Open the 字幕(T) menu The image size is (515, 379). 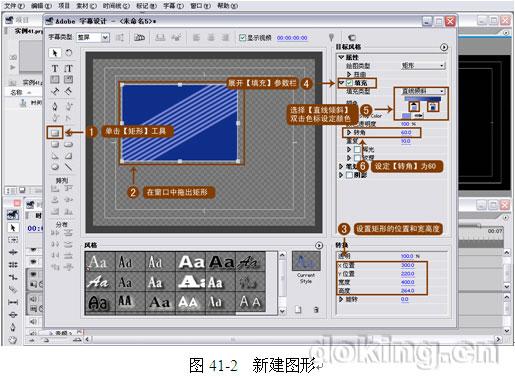click(174, 6)
